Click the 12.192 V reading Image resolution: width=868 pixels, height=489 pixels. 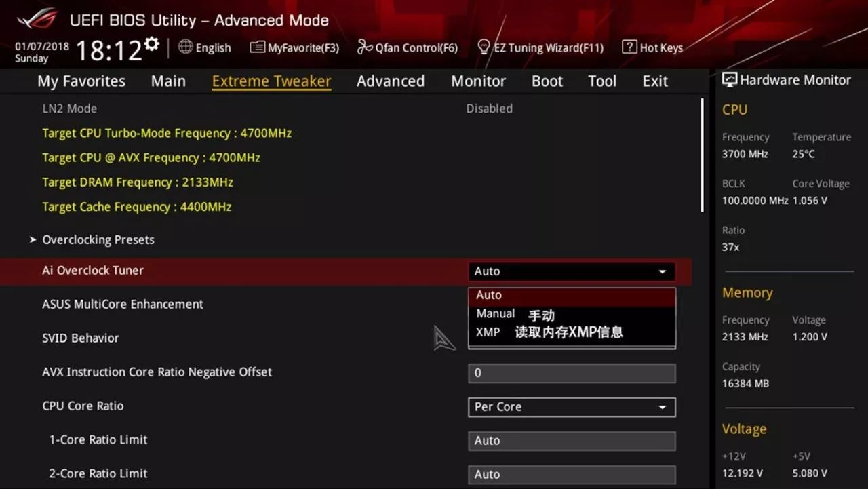click(742, 473)
